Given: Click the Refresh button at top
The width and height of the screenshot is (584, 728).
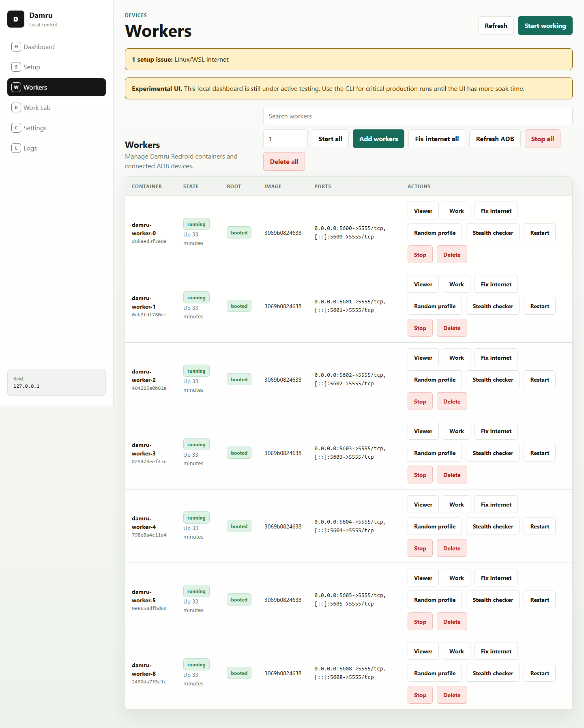Looking at the screenshot, I should point(496,26).
